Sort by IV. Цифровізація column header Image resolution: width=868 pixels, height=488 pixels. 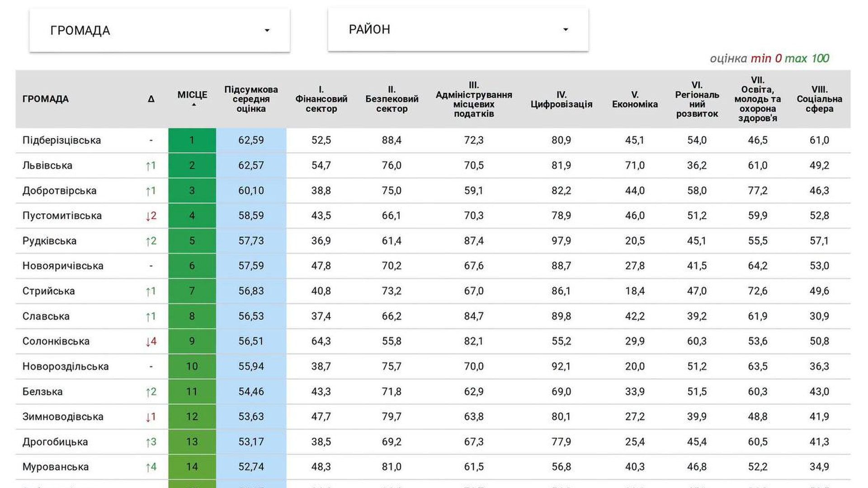point(561,99)
